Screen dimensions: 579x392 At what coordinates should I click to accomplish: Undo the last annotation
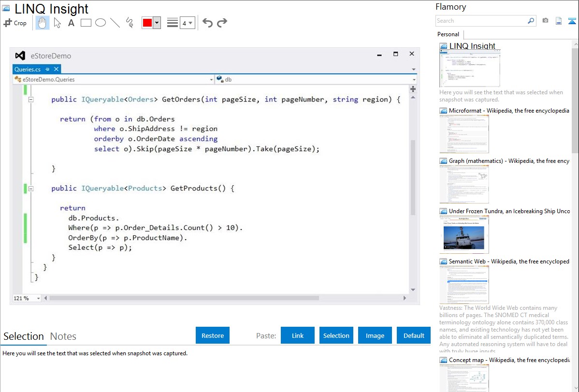(207, 23)
